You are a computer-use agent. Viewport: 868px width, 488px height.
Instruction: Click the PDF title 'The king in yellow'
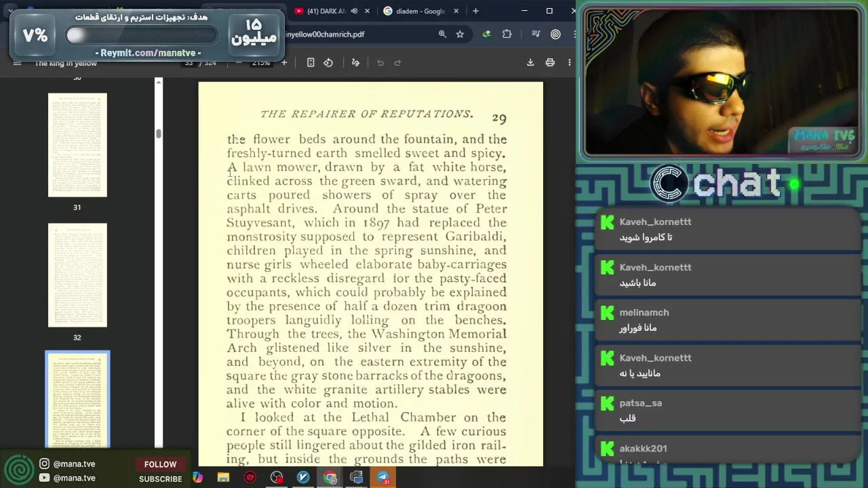pos(66,64)
